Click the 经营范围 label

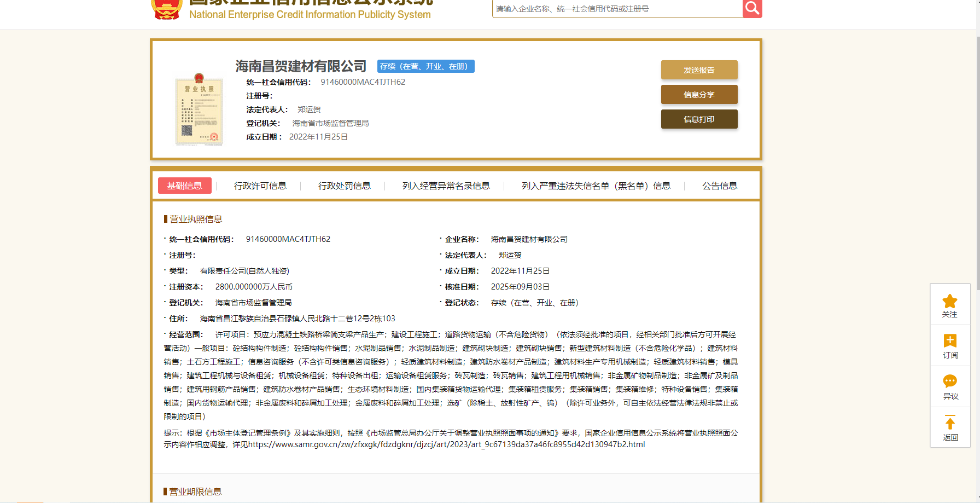tap(186, 334)
